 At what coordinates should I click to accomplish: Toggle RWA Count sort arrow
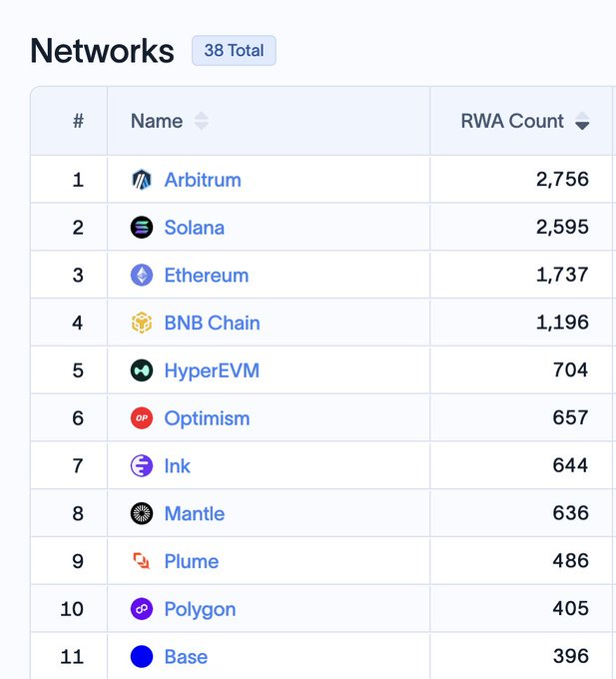coord(582,121)
